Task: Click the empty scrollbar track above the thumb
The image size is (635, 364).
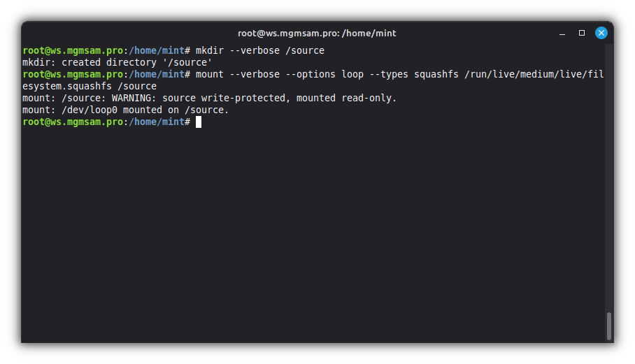Action: coord(608,175)
